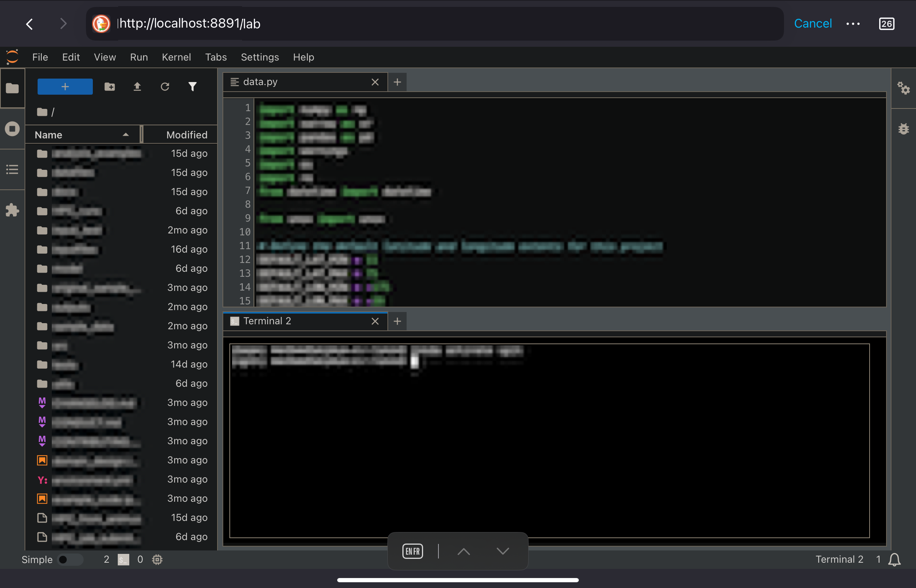
Task: Close the Terminal 2 tab
Action: [375, 321]
